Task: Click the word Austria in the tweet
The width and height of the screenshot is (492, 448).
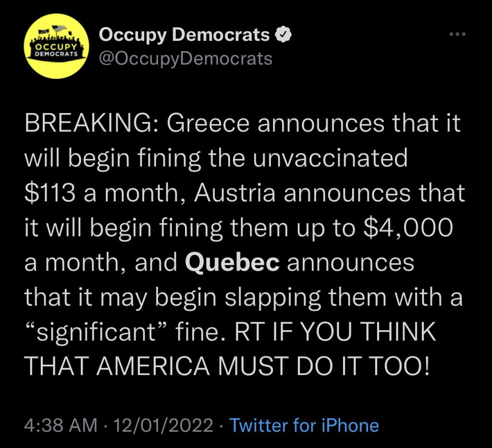Action: tap(234, 193)
